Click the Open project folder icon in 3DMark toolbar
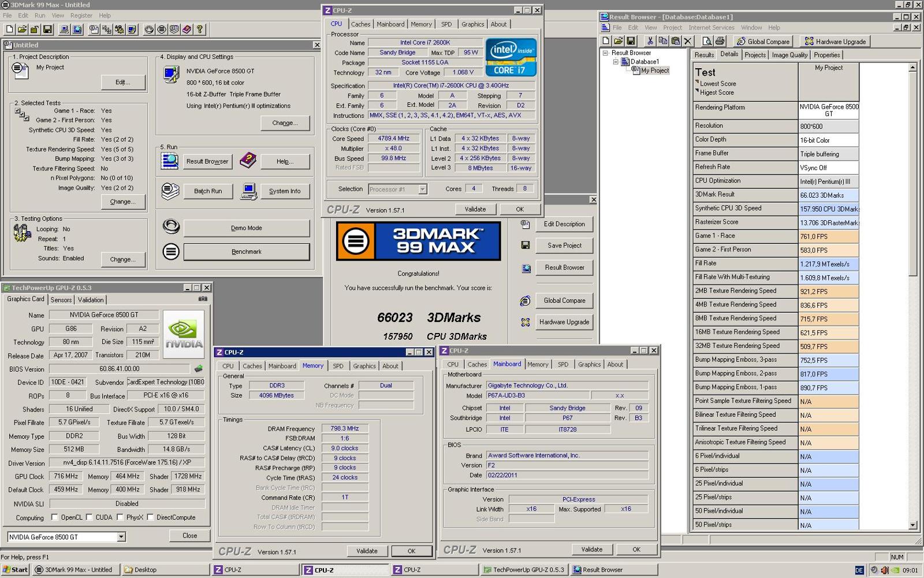The width and height of the screenshot is (924, 578). click(x=22, y=29)
